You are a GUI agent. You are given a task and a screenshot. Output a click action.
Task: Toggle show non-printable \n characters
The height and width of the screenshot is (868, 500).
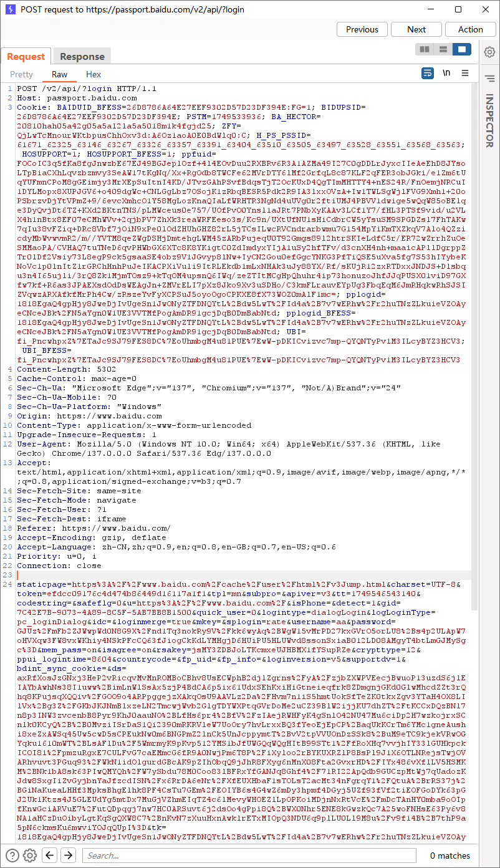point(446,73)
